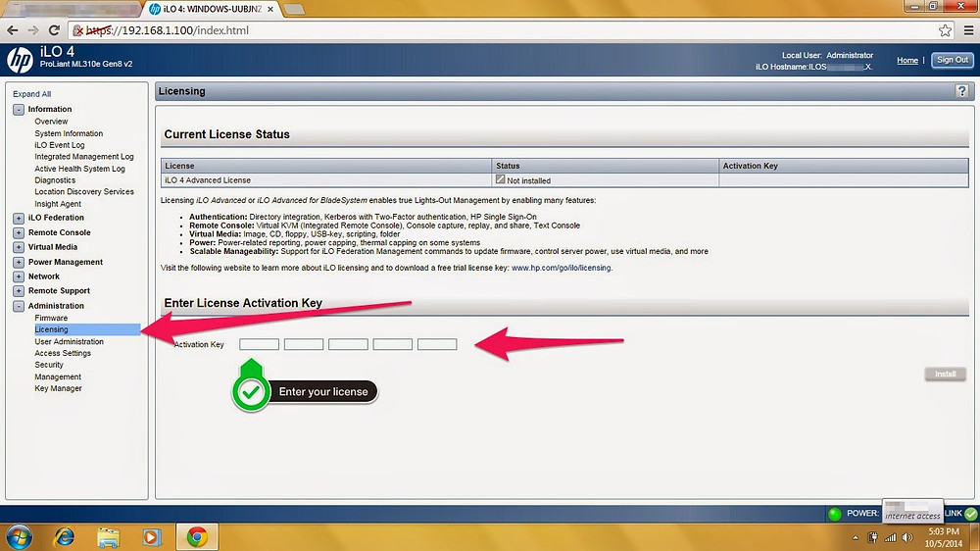
Task: Select Licensing in the navigation tree
Action: coord(51,329)
